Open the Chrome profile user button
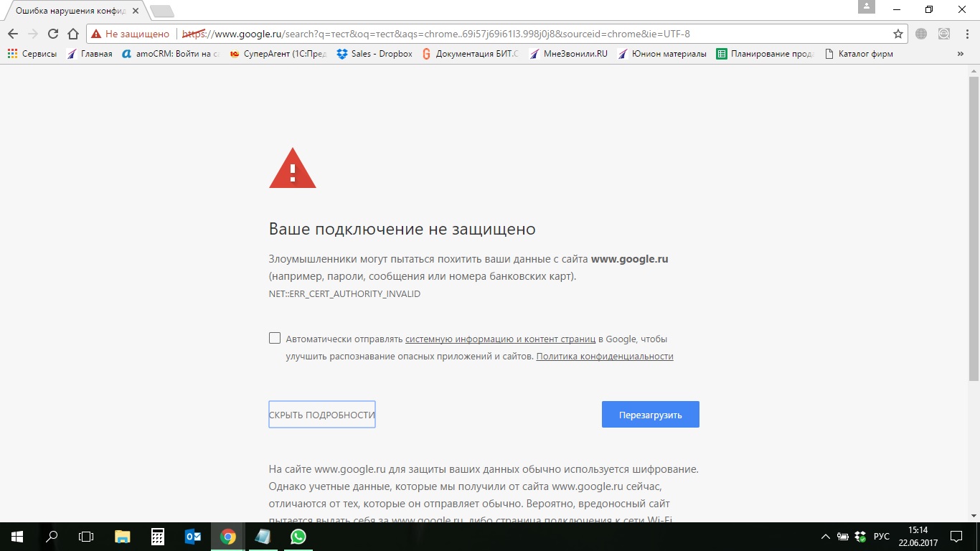Viewport: 980px width, 551px height. (867, 6)
